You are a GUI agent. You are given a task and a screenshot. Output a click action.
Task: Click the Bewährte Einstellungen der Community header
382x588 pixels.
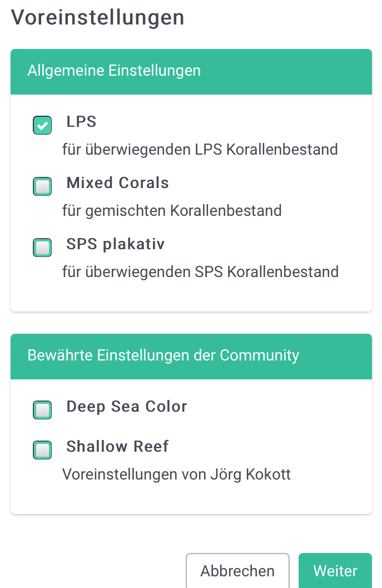click(x=191, y=356)
